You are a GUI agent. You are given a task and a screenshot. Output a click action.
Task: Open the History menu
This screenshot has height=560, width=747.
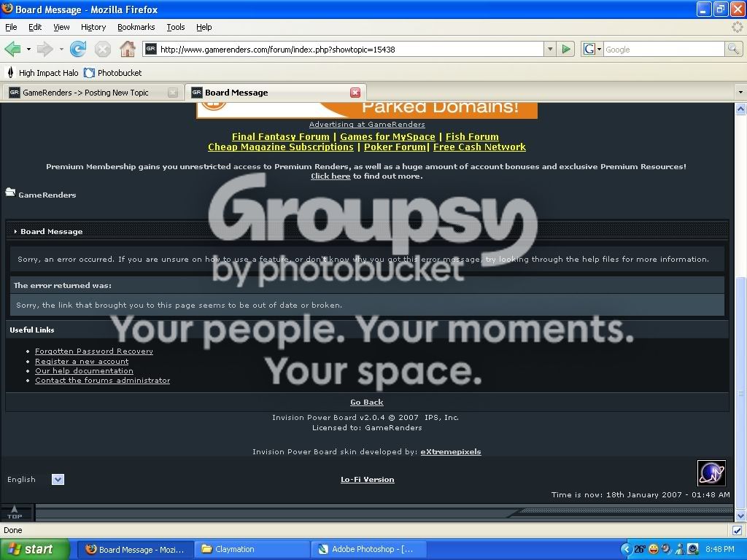pos(93,27)
